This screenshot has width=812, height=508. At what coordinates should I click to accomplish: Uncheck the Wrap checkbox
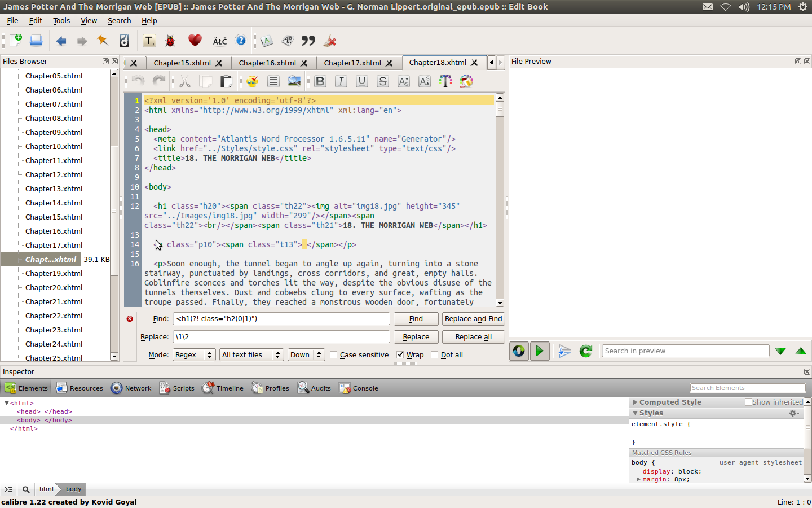click(400, 355)
